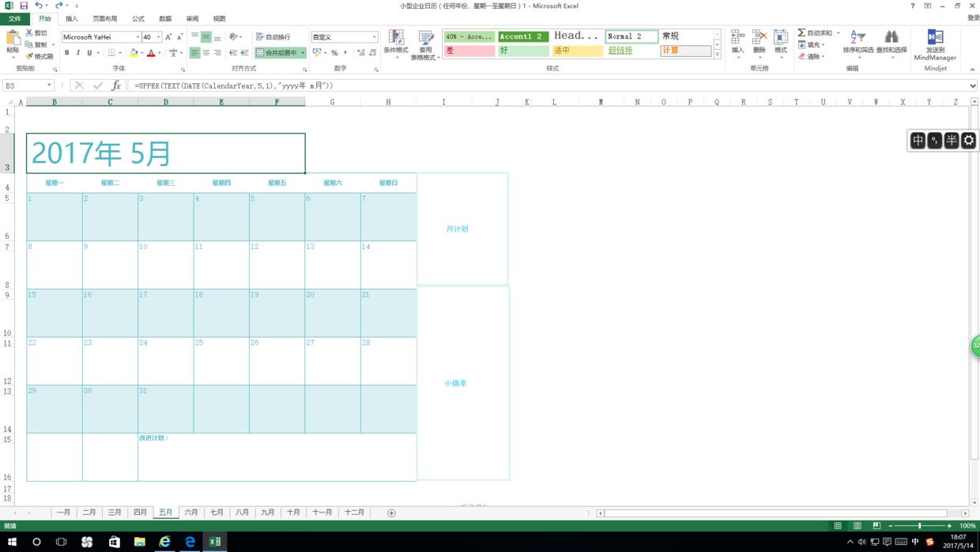Click the AutoSum (自动求和) sigma icon
This screenshot has width=980, height=552.
[x=801, y=33]
